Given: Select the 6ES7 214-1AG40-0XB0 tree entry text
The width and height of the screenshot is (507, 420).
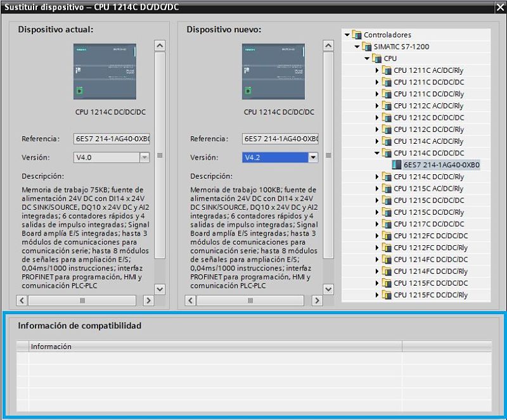Looking at the screenshot, I should click(x=441, y=165).
